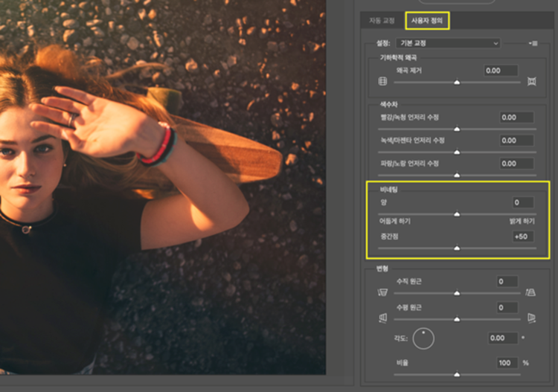
Task: Open the 설정 기본 교정 dropdown
Action: click(448, 43)
